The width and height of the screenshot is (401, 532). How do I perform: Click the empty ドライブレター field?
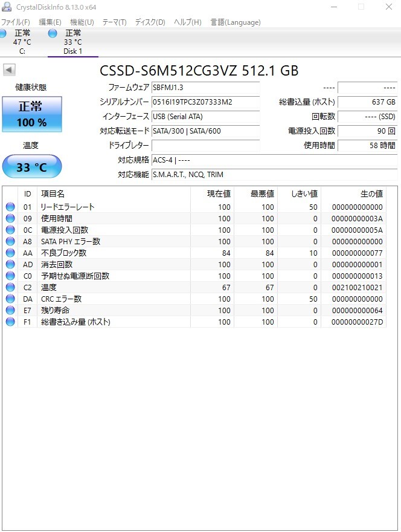[x=206, y=146]
